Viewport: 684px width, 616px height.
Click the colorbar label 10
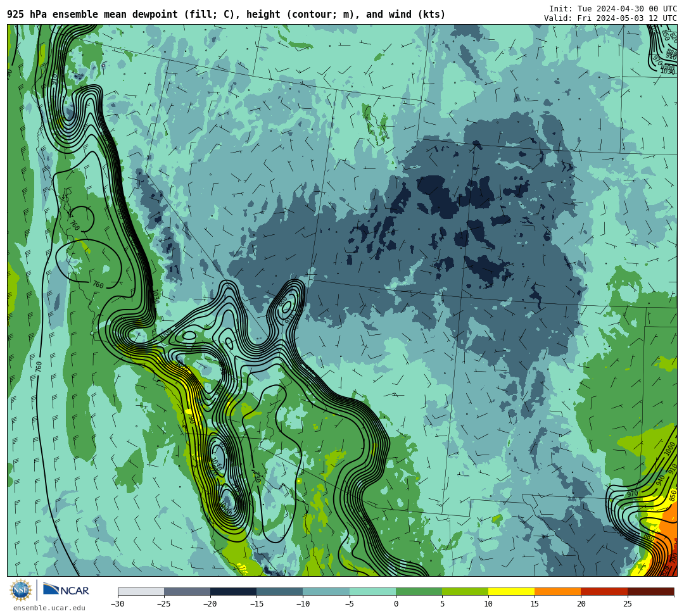pos(488,604)
